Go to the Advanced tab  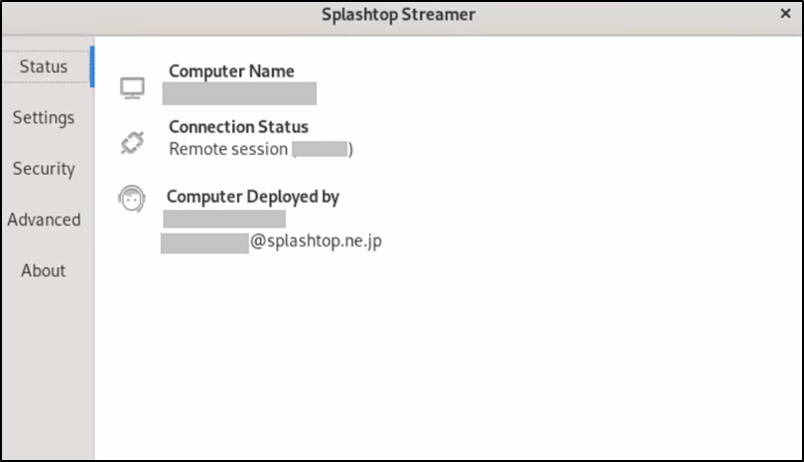point(44,219)
